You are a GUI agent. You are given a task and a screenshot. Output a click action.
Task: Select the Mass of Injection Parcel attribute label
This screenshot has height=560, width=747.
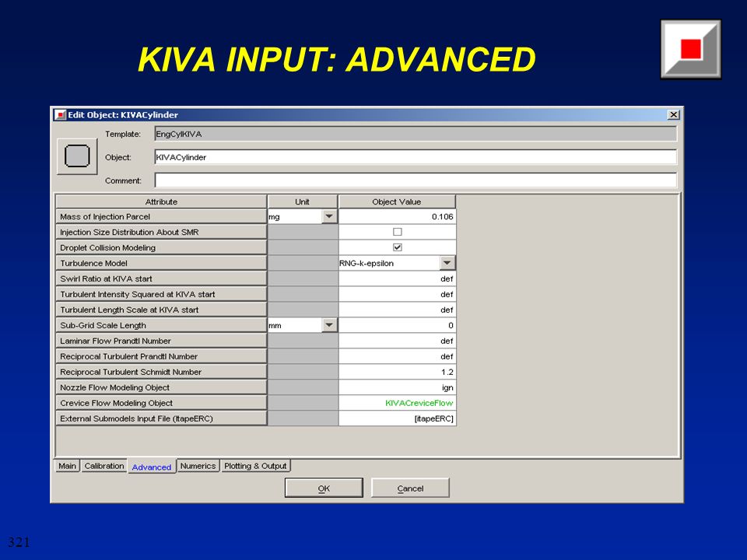(x=161, y=217)
